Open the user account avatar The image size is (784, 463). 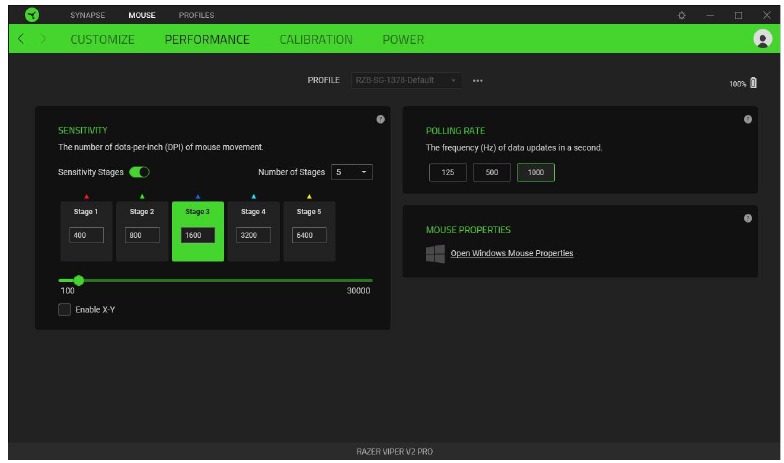pos(762,38)
